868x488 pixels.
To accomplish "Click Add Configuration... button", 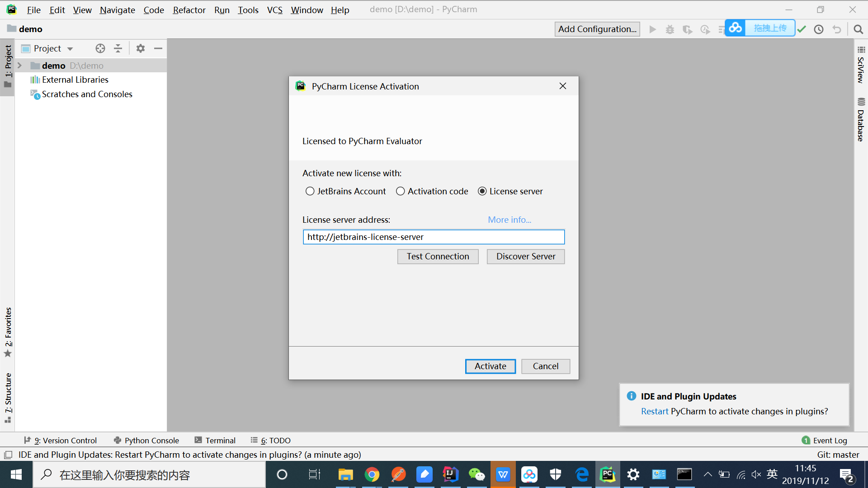I will coord(597,29).
